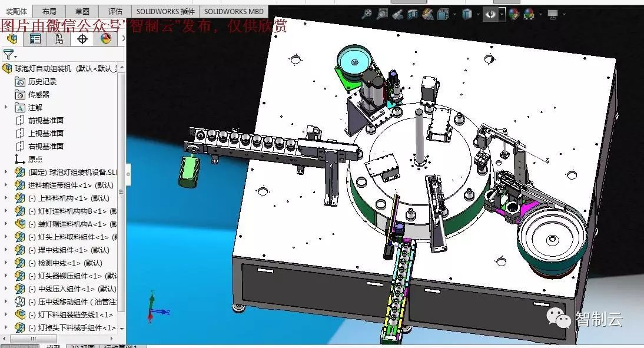Screen dimensions: 644x348
Task: Select 装灯帽送料机构A<1> component
Action: click(x=66, y=224)
